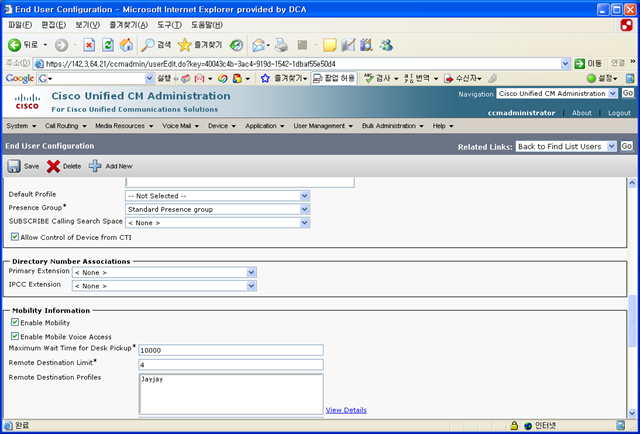Click the Add New plus icon
The image size is (640, 434).
[95, 166]
